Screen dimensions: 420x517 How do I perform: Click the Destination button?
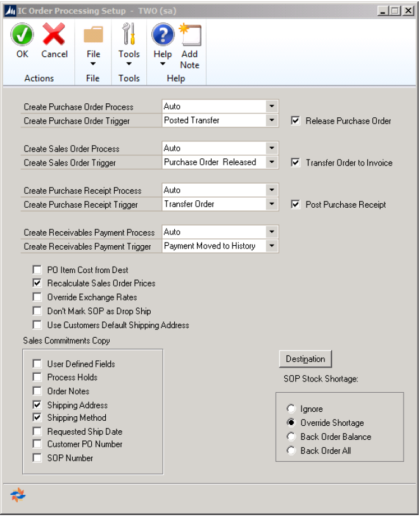point(305,359)
